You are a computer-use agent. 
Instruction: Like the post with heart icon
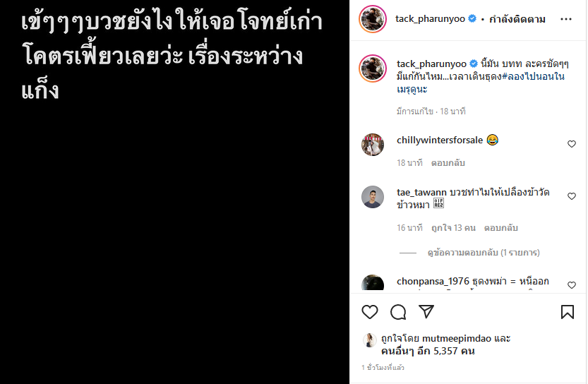click(370, 312)
